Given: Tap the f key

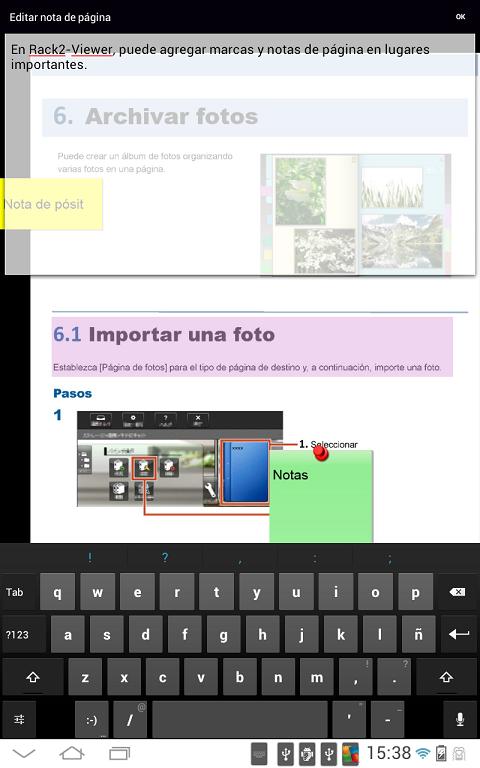Looking at the screenshot, I should [x=185, y=635].
